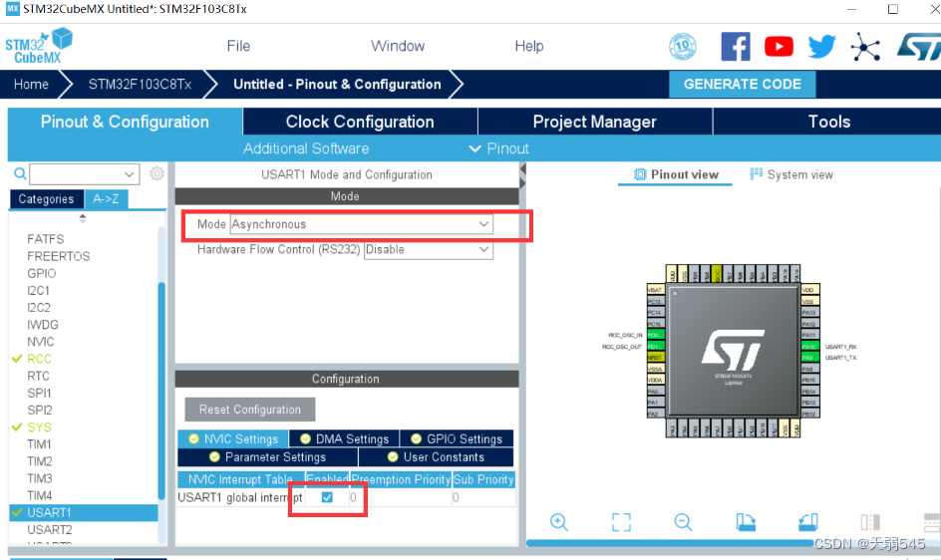Select TIM1 in peripheral list

coord(39,444)
